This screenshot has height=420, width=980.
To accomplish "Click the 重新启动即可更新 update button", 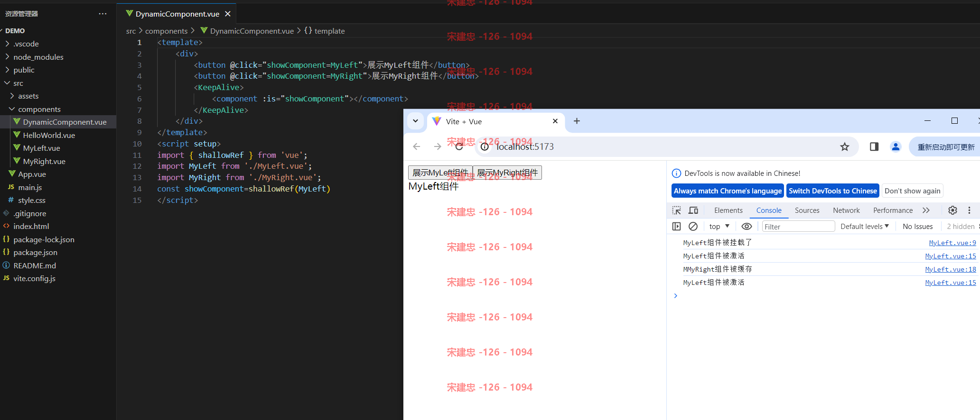I will pos(945,147).
